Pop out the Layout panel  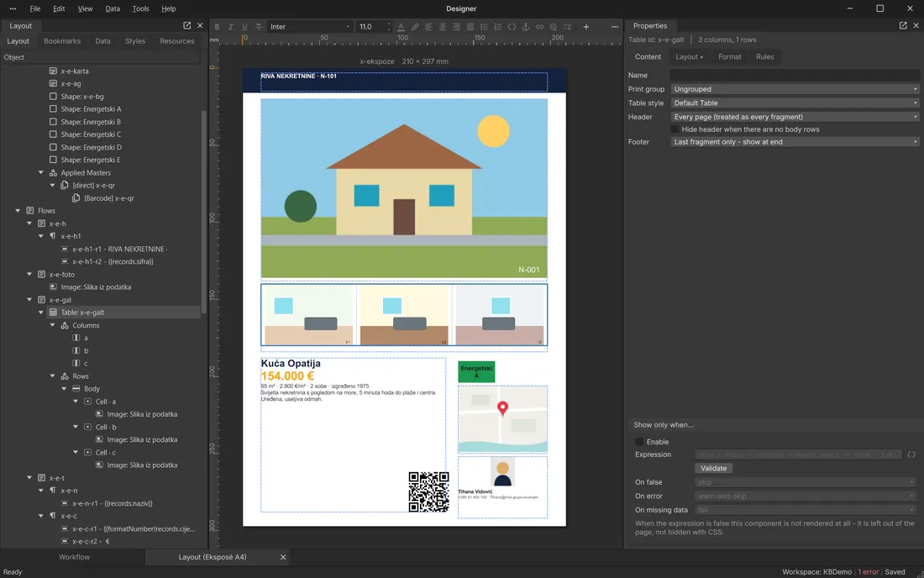pos(186,25)
